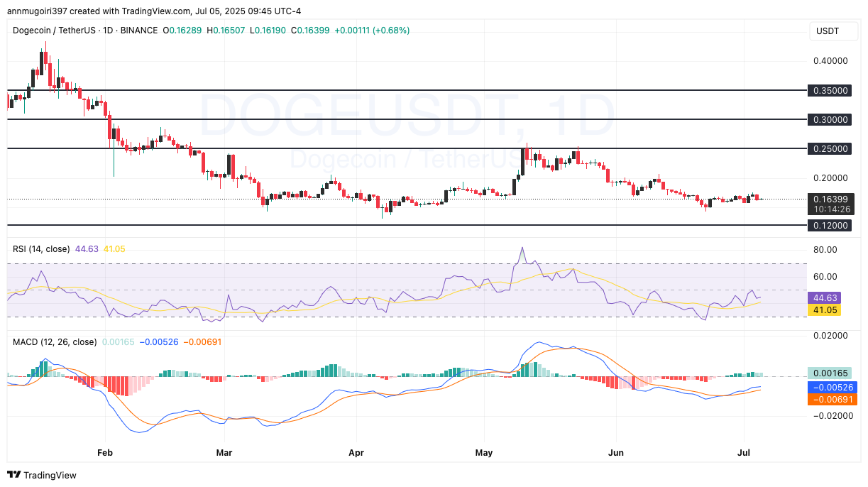Select the 0.35000 horizontal line price label
This screenshot has width=868, height=487.
(830, 91)
